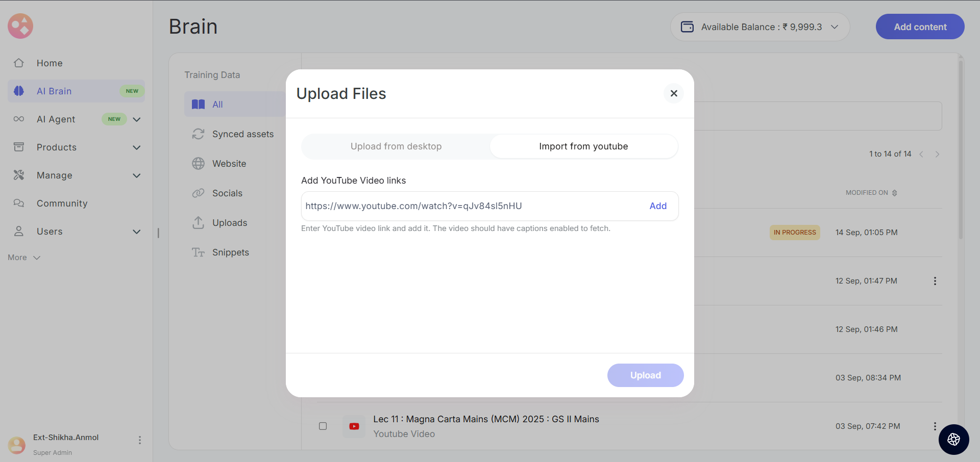Viewport: 980px width, 462px height.
Task: Click the Manage tools icon
Action: (x=19, y=175)
